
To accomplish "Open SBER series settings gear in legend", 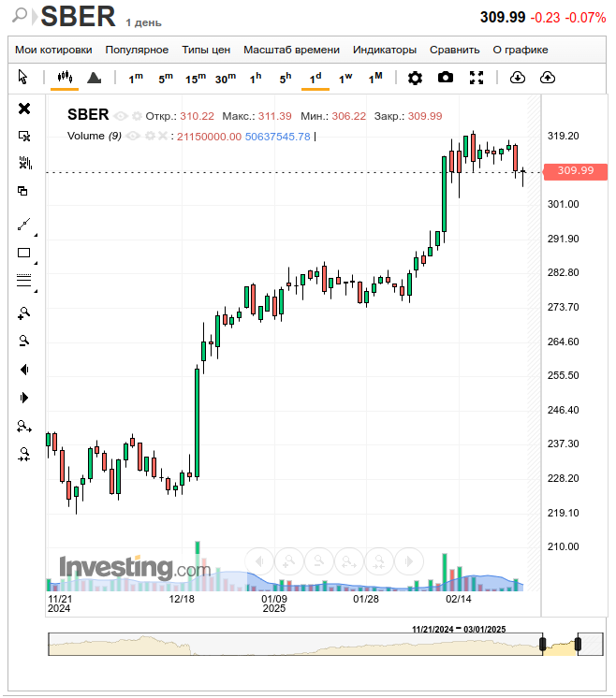I will [x=137, y=116].
